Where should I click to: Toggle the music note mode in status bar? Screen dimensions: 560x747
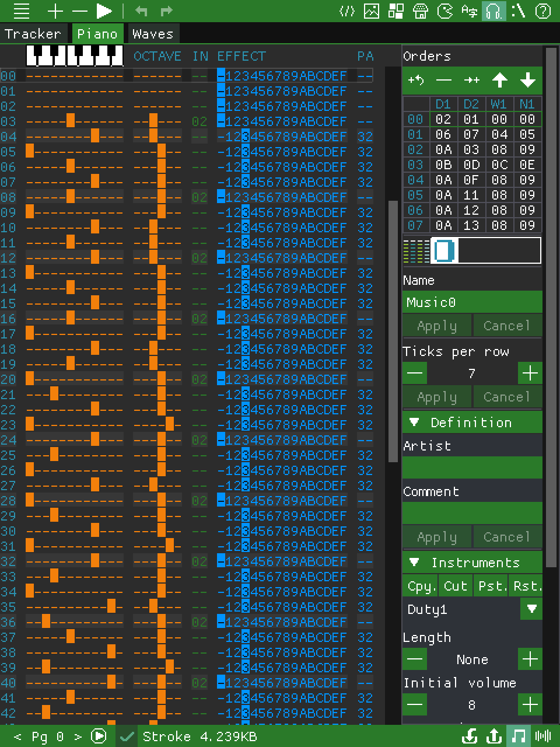coord(518,736)
